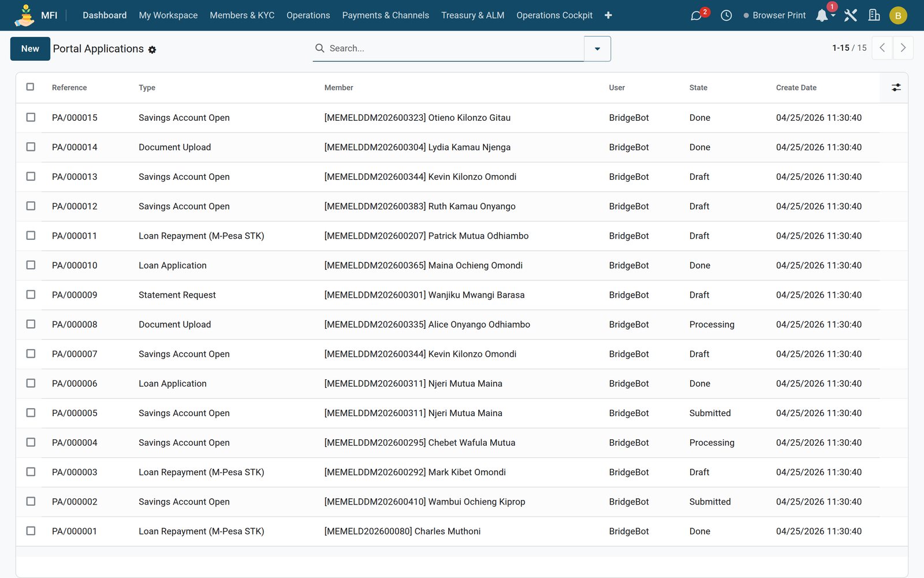The height and width of the screenshot is (578, 924).
Task: Click the gear icon beside Portal Applications
Action: tap(152, 50)
